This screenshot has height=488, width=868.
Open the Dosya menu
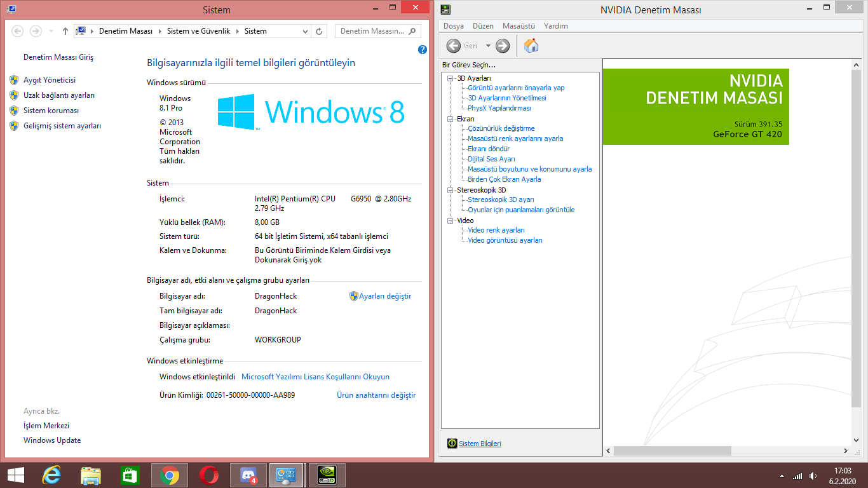pyautogui.click(x=454, y=26)
